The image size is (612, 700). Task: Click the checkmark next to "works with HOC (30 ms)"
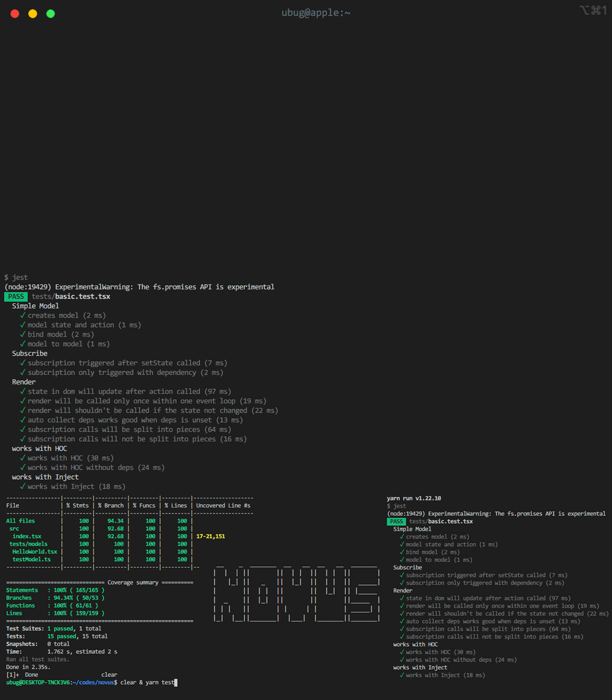coord(23,458)
